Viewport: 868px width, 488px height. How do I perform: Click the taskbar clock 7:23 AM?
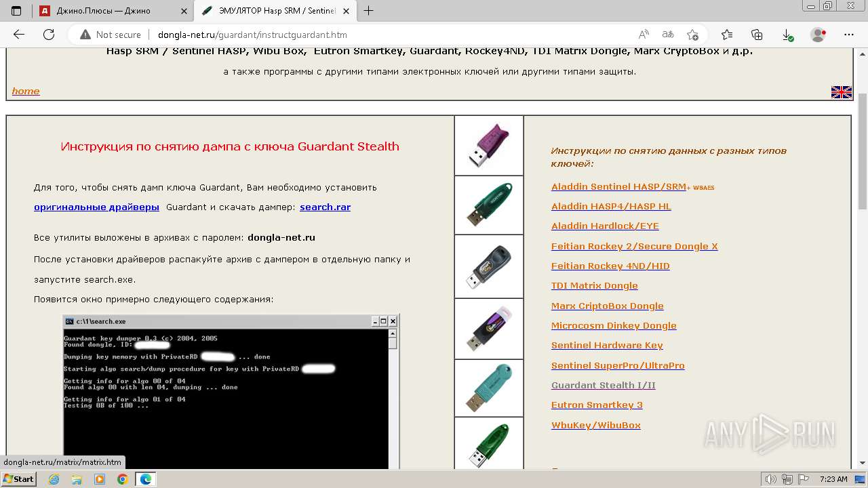pyautogui.click(x=833, y=479)
